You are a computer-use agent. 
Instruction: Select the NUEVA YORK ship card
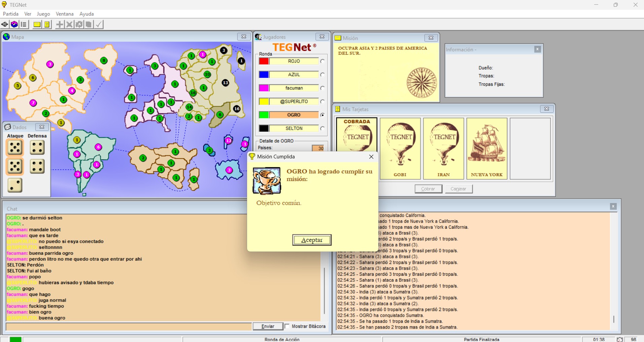tap(486, 148)
